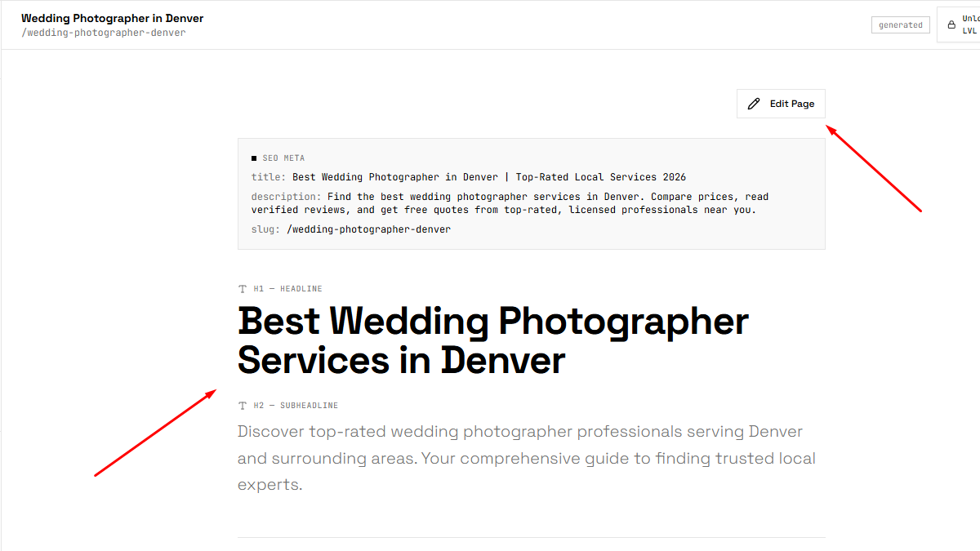Select the header title 'Wedding Photographer in Denver'
Screen dimensions: 980x551
[113, 18]
